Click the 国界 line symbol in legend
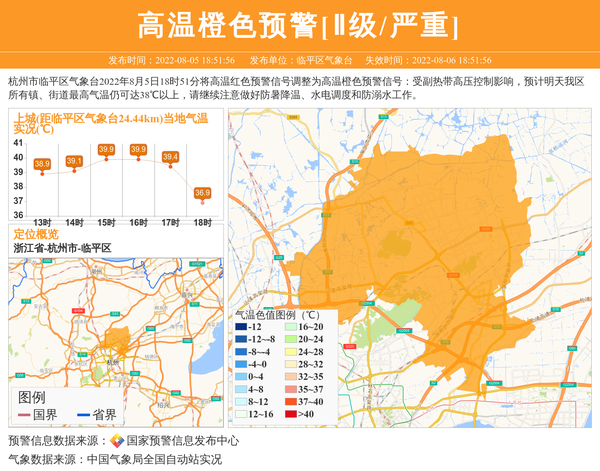 [x=24, y=414]
